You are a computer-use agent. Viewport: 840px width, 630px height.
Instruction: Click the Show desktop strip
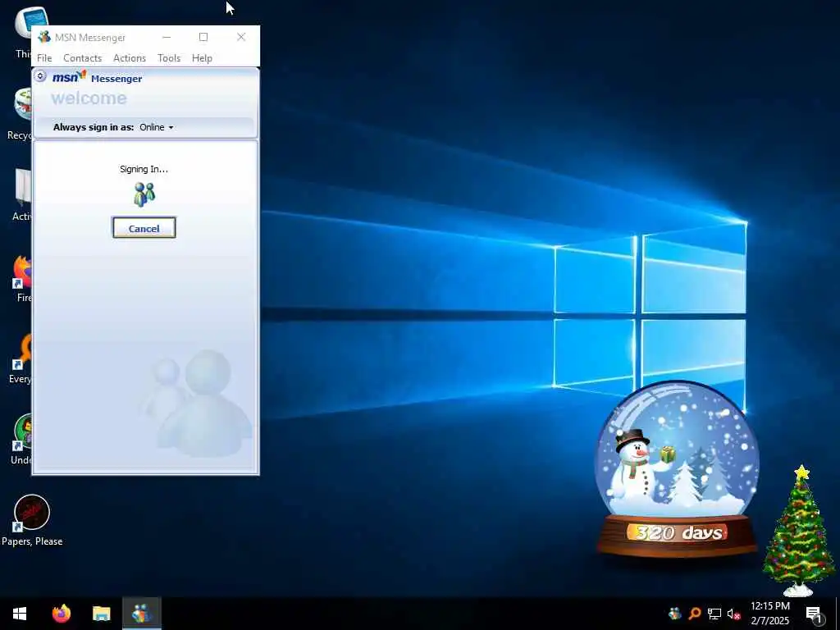[838, 614]
